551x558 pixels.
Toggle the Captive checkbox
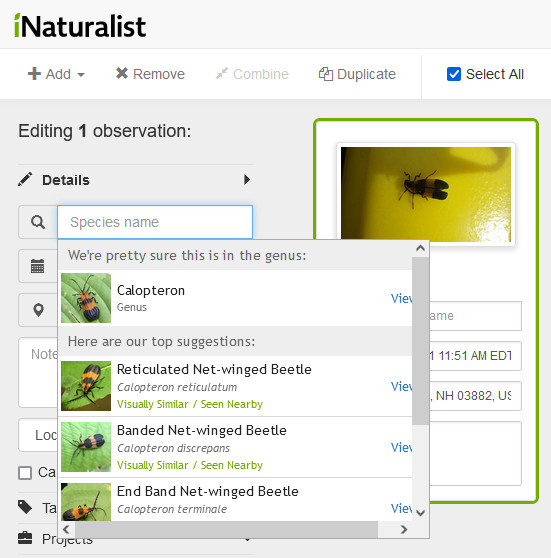(x=25, y=473)
